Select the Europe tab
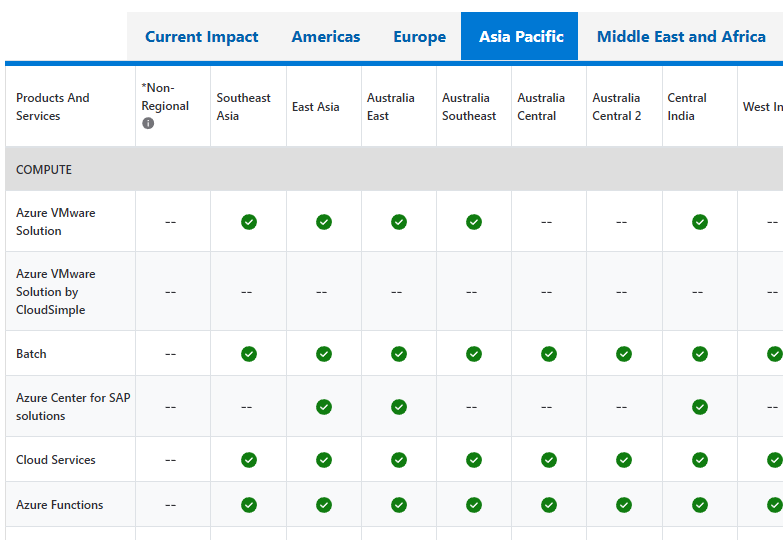 pyautogui.click(x=419, y=37)
